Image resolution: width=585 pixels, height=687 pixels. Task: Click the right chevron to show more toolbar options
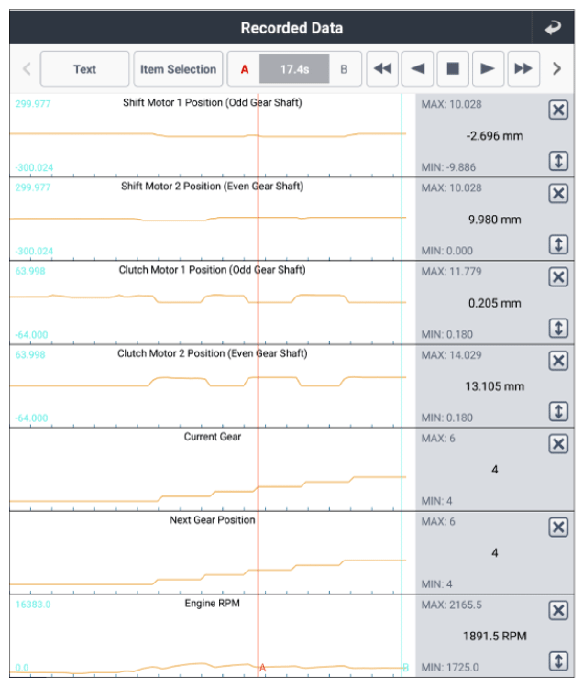pyautogui.click(x=557, y=69)
